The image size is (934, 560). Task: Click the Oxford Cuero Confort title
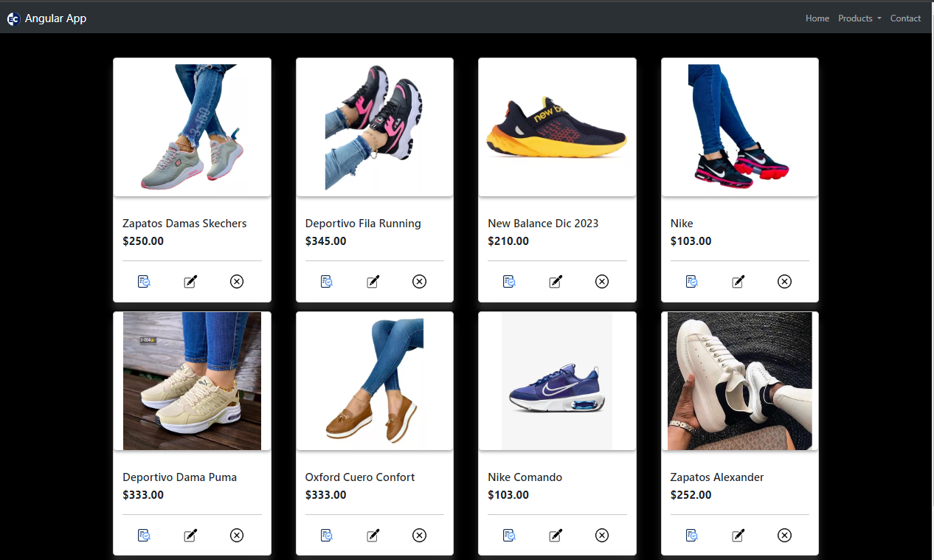tap(360, 477)
